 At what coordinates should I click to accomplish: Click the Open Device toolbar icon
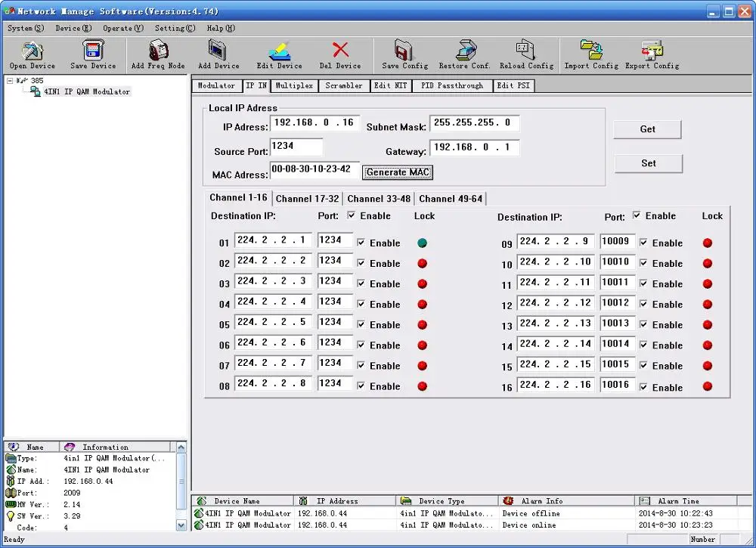click(32, 51)
